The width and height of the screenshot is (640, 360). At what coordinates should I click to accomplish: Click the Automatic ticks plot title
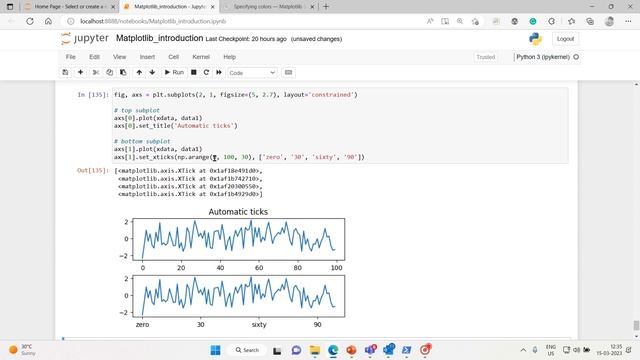pos(238,212)
